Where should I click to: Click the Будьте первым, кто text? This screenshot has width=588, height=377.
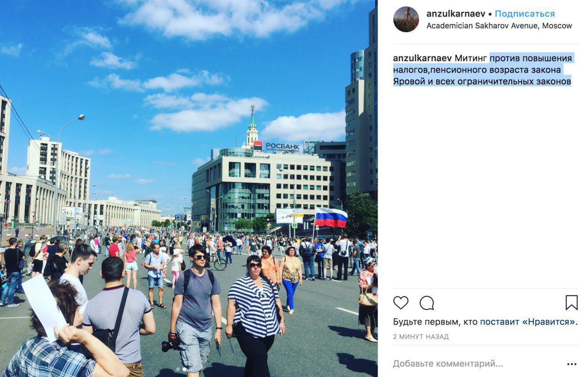point(435,322)
